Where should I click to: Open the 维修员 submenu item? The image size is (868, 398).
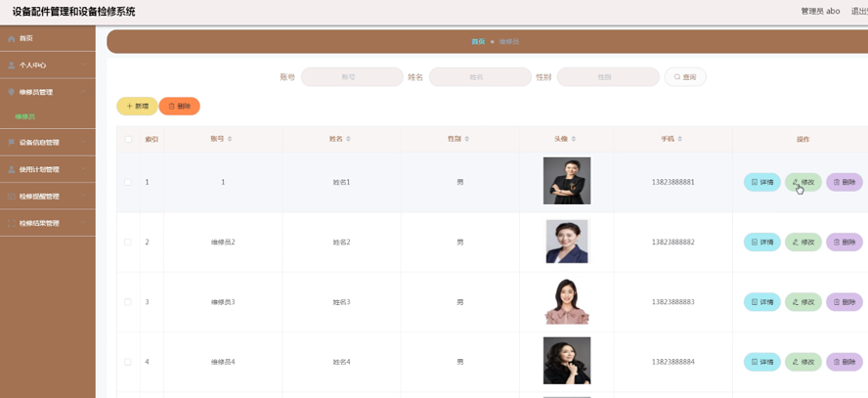pos(24,116)
